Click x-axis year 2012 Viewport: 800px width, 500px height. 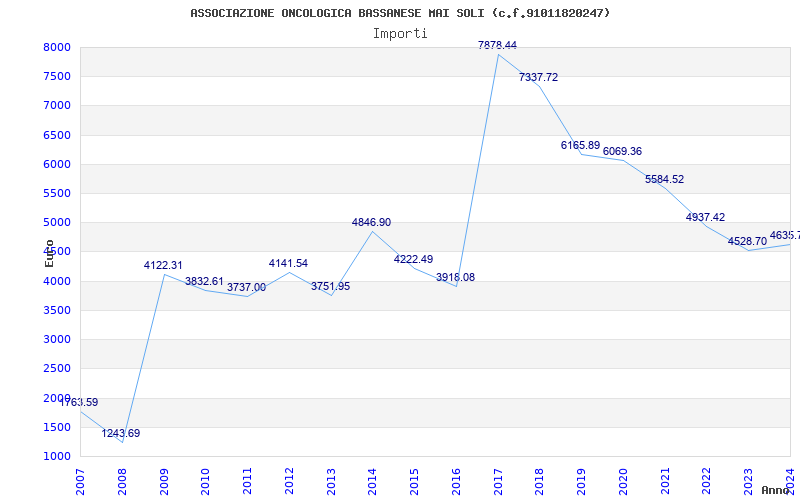pyautogui.click(x=289, y=482)
